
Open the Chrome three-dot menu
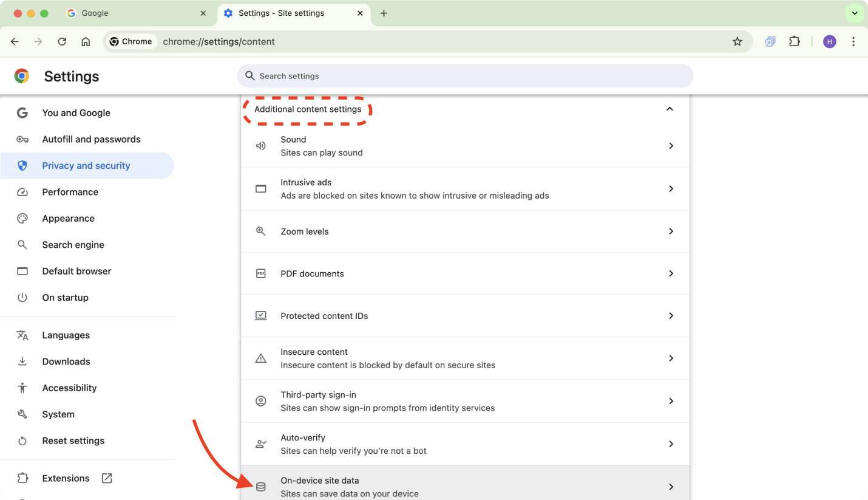(x=853, y=41)
